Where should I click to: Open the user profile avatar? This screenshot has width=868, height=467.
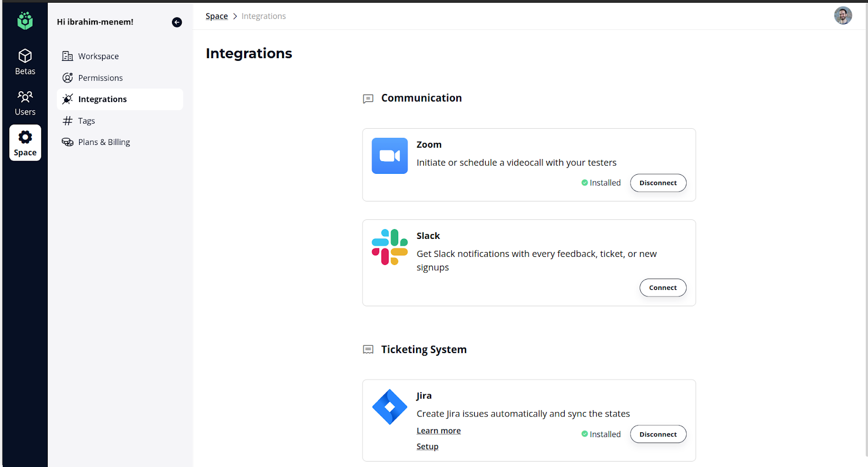click(843, 16)
